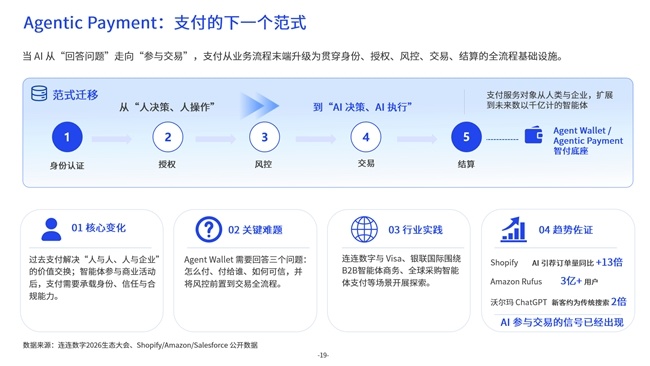The height and width of the screenshot is (366, 650).
Task: Click the growth chart icon in 04 趋势佐证
Action: pos(513,229)
